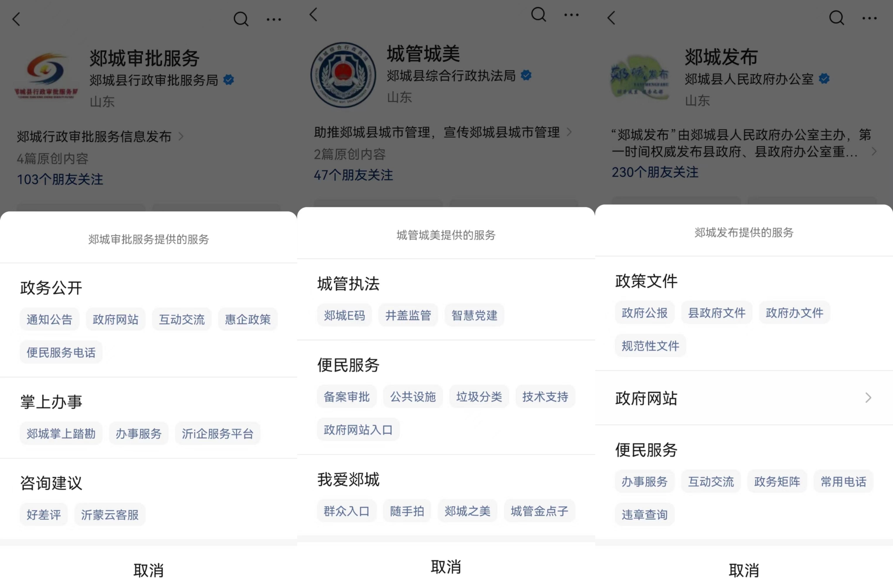Expand the 郯城发布 description chevron

coord(874,151)
